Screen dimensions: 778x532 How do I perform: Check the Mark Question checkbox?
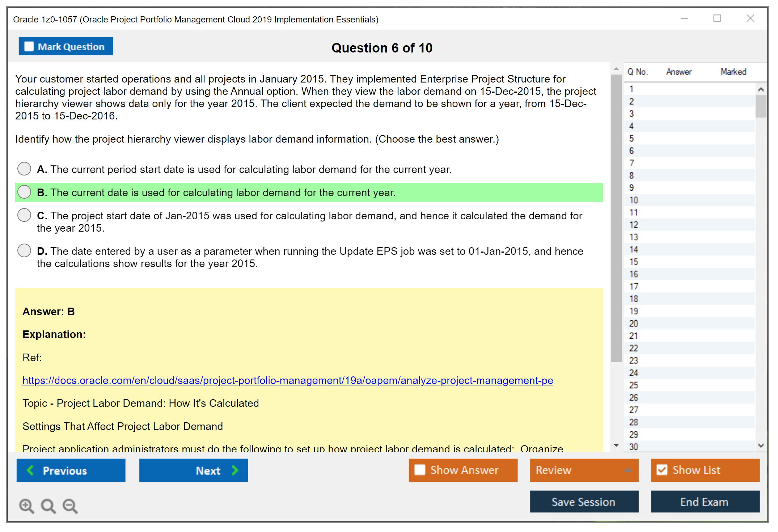pos(29,46)
